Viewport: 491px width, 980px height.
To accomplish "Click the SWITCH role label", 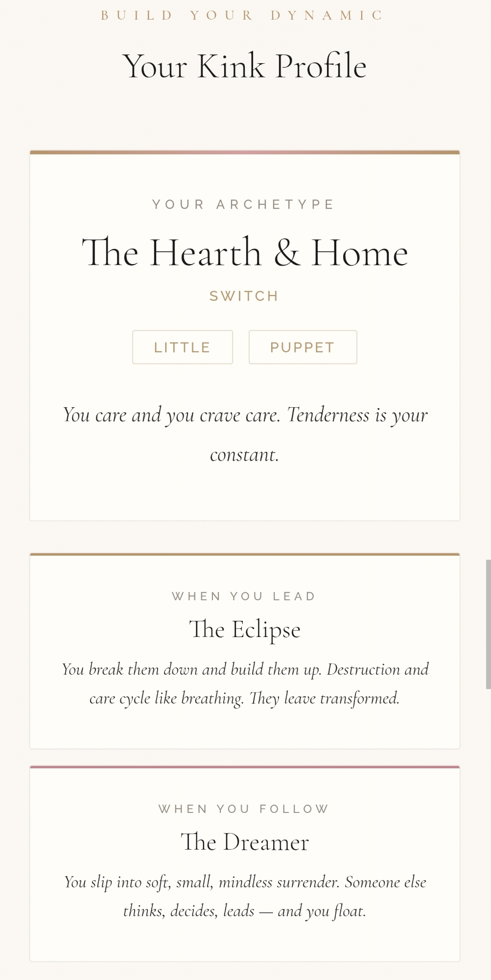I will click(x=244, y=296).
